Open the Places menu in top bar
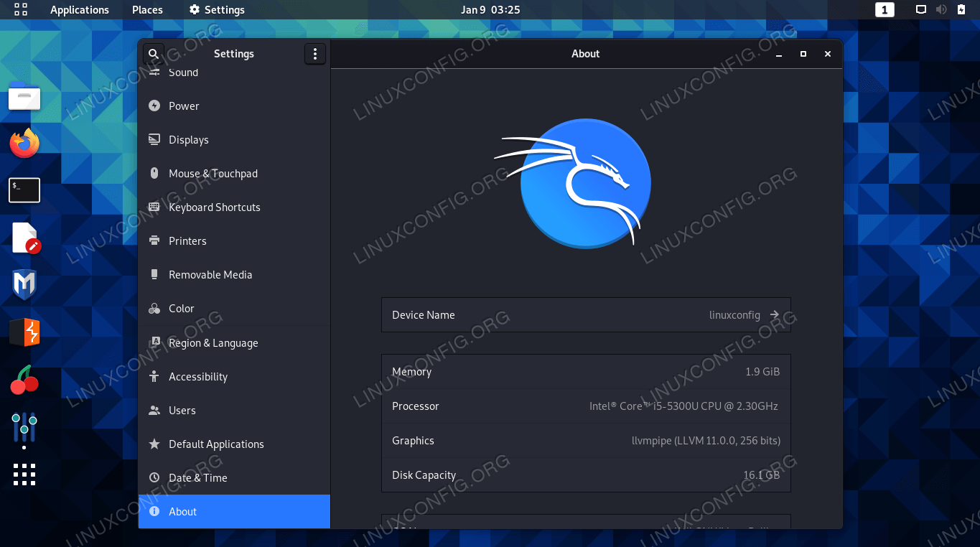The height and width of the screenshot is (547, 980). [147, 9]
